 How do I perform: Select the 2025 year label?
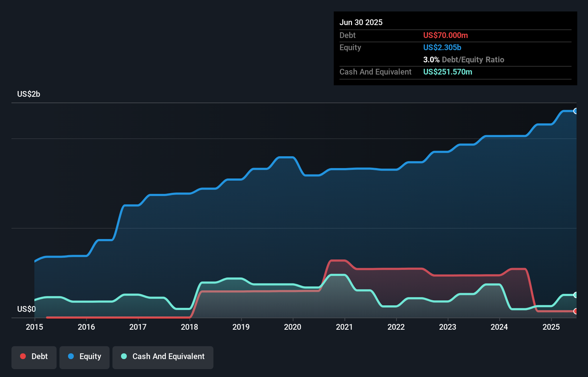click(x=551, y=327)
